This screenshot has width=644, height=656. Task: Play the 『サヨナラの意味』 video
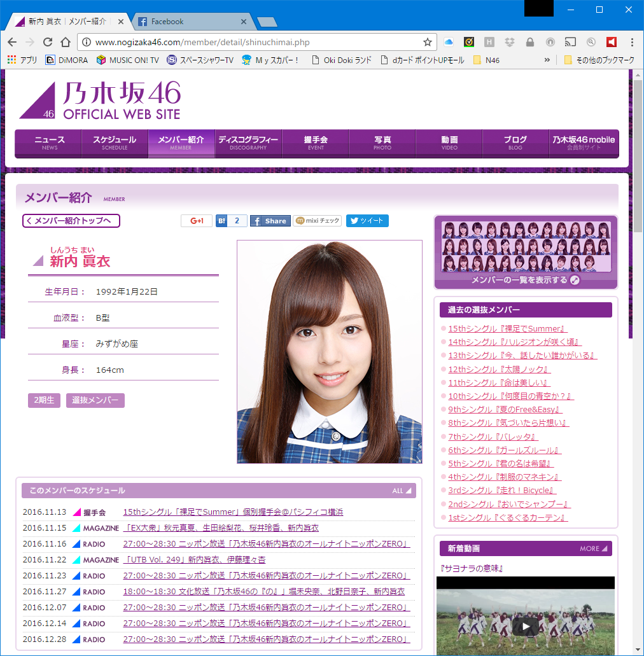click(524, 626)
